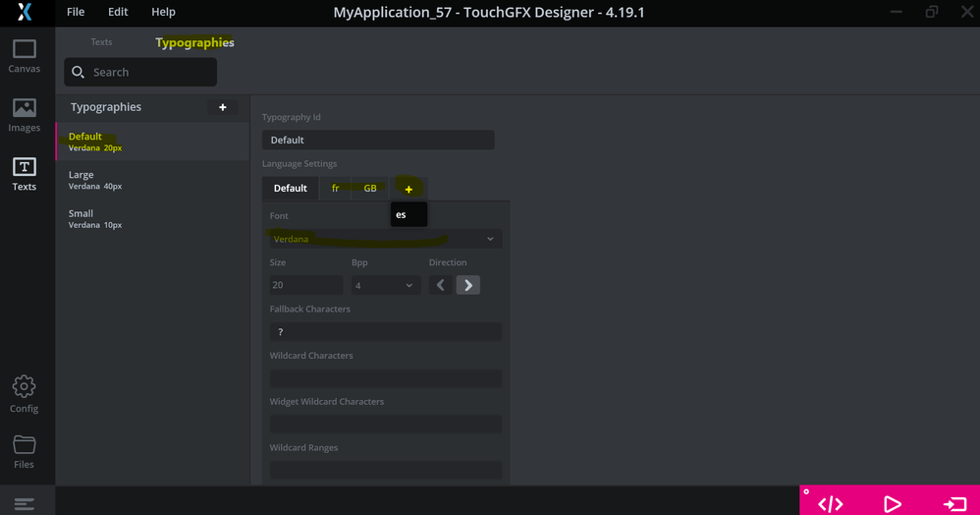Open the Config settings gear
Viewport: 980px width, 515px height.
pyautogui.click(x=24, y=394)
